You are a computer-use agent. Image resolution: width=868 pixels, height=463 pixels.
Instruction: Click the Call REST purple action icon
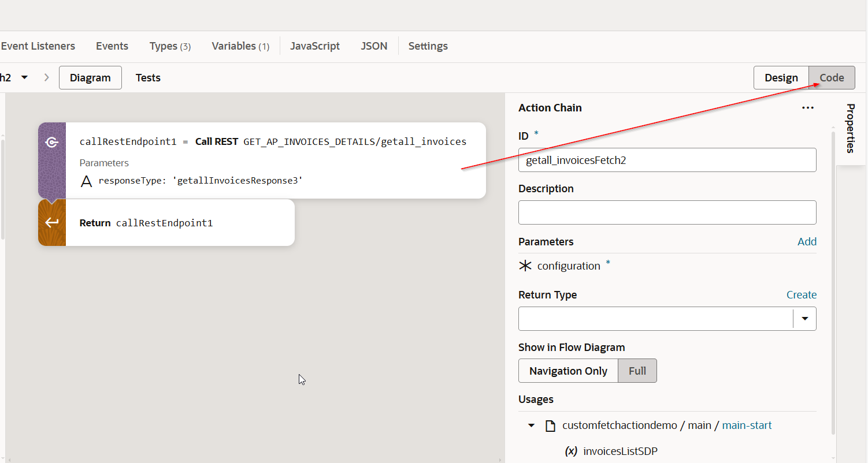[x=52, y=142]
